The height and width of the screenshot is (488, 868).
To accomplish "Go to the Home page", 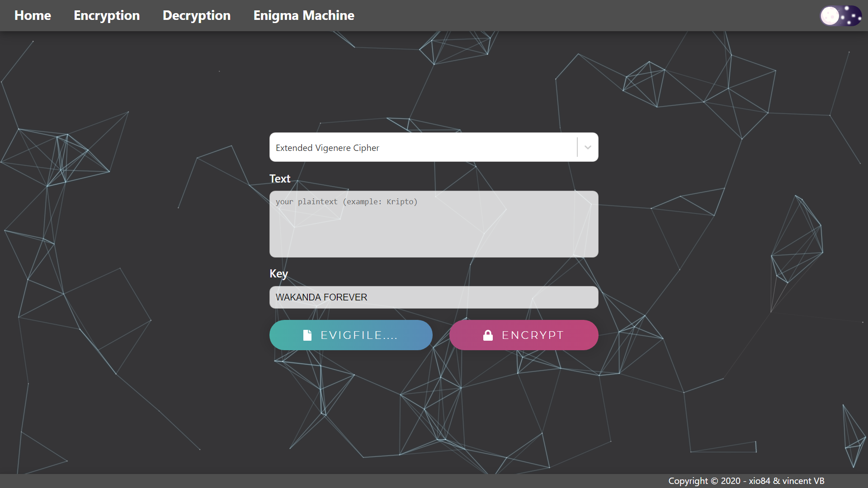I will point(33,15).
